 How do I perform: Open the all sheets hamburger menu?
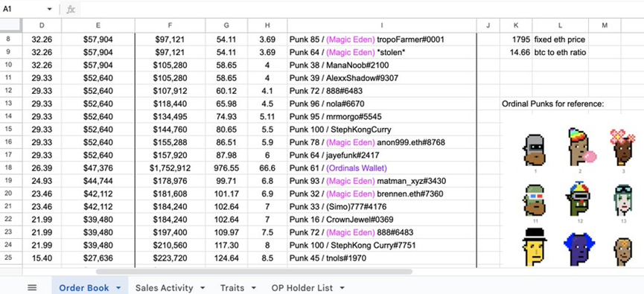[32, 288]
